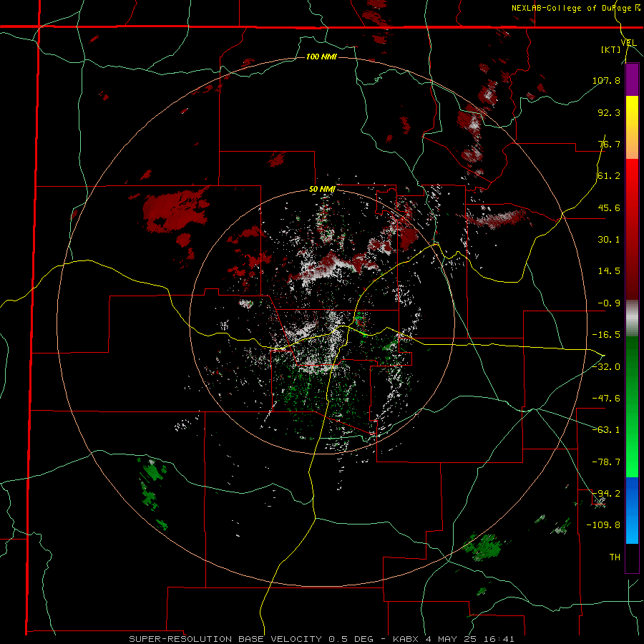Click the 92.3 legend value

(609, 112)
